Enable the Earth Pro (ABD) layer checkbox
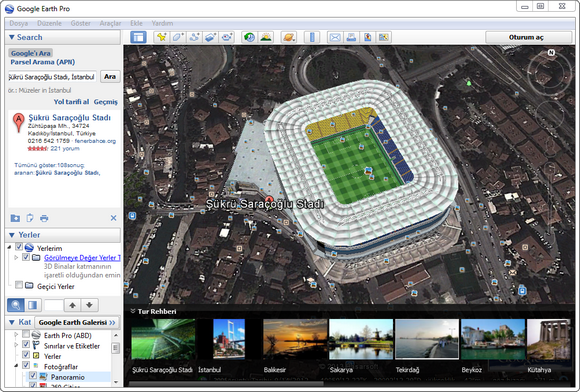Viewport: 580px width, 392px height. (26, 335)
